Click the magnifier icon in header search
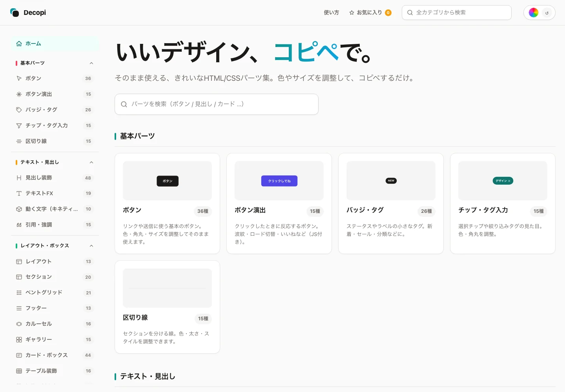Image resolution: width=565 pixels, height=392 pixels. (410, 13)
